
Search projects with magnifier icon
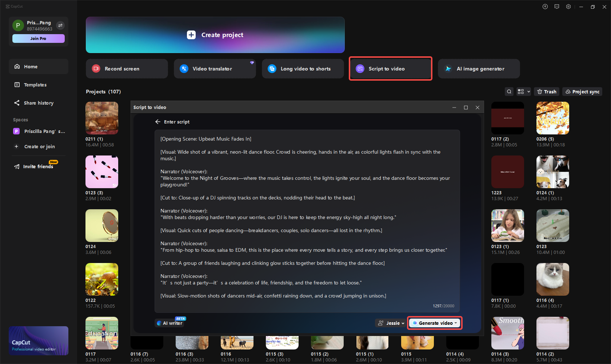click(x=509, y=92)
